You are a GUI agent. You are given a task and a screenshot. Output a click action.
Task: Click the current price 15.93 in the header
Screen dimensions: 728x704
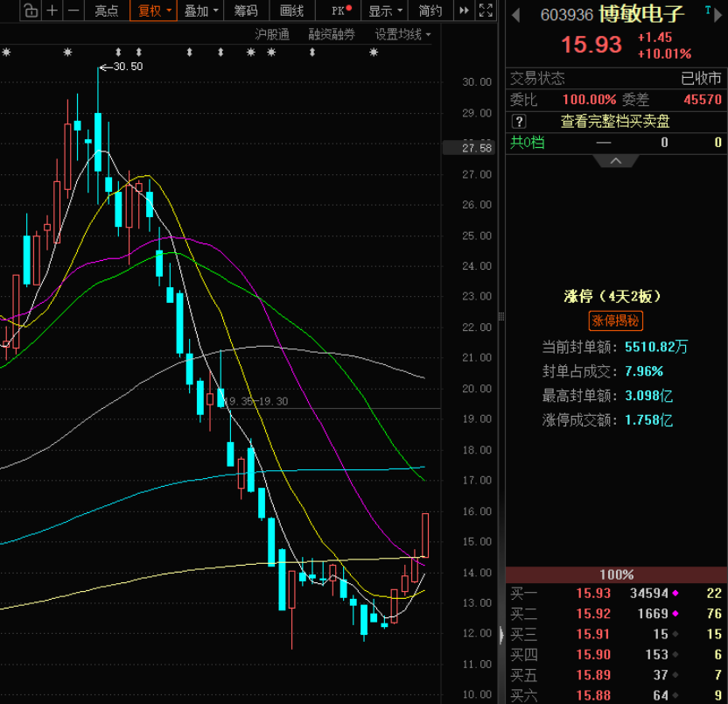[x=591, y=45]
